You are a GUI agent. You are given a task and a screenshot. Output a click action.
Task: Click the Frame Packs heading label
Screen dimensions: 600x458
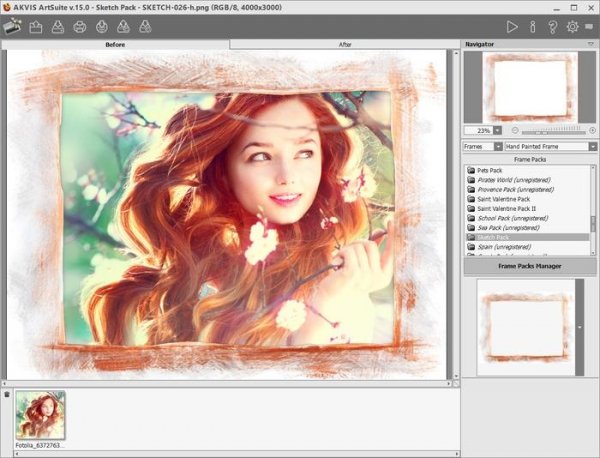tap(530, 159)
